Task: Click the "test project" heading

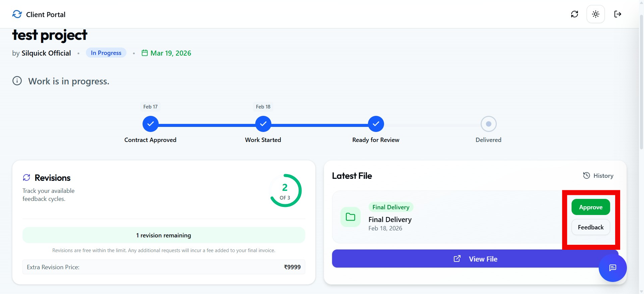Action: click(50, 35)
